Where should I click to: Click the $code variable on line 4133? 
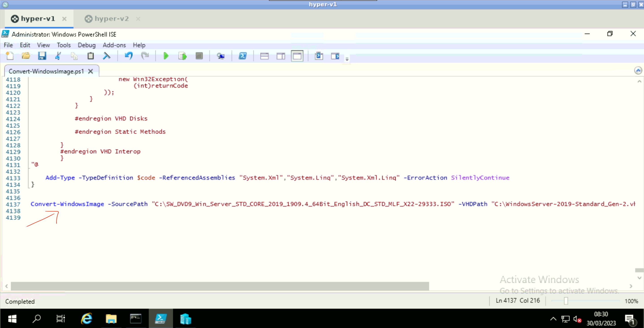pos(146,178)
